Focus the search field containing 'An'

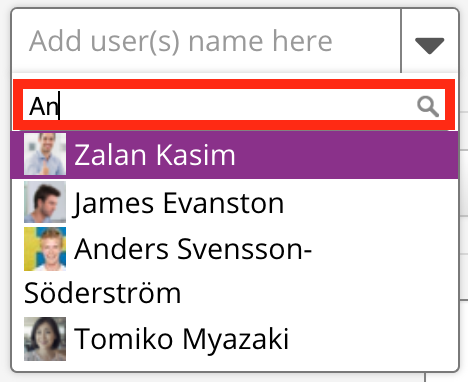click(234, 105)
